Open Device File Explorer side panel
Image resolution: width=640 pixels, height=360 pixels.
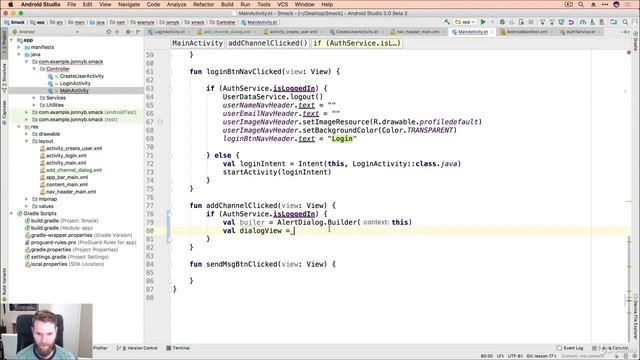point(636,316)
